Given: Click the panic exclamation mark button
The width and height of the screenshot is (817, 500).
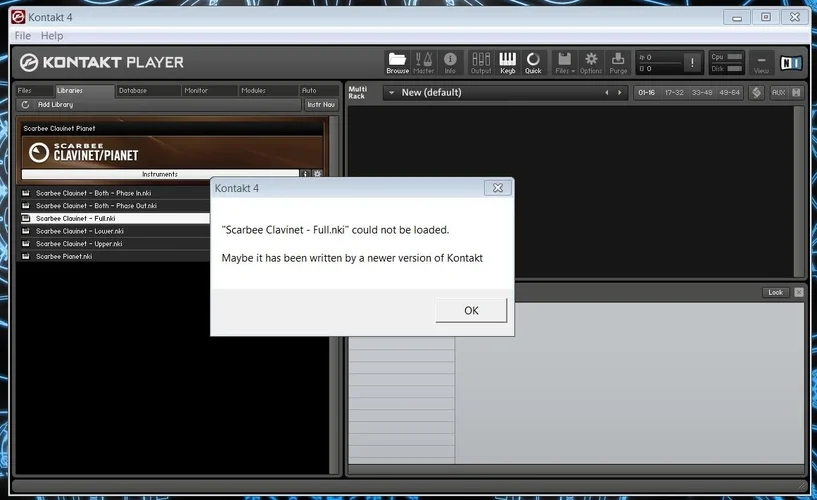Looking at the screenshot, I should [692, 62].
